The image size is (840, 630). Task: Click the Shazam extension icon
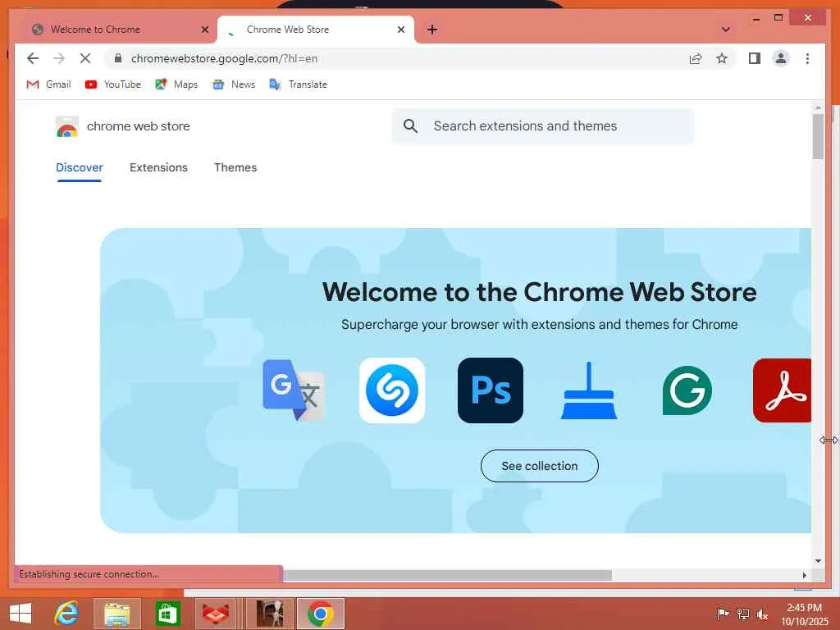pos(392,390)
